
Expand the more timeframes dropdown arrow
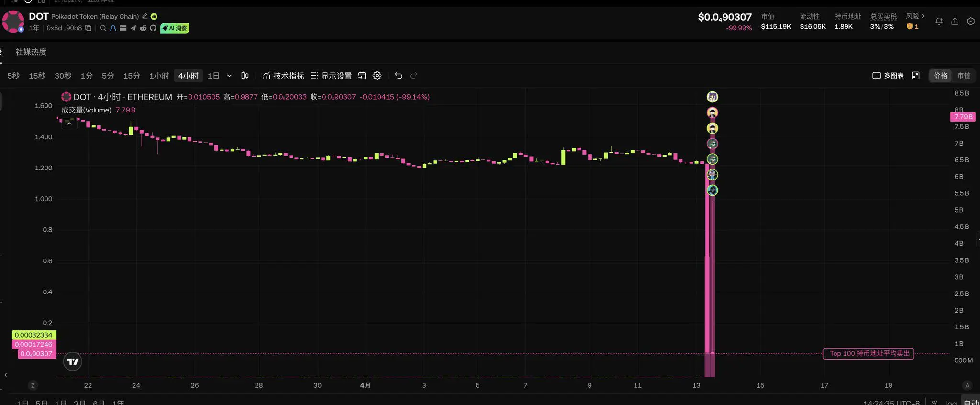click(229, 76)
